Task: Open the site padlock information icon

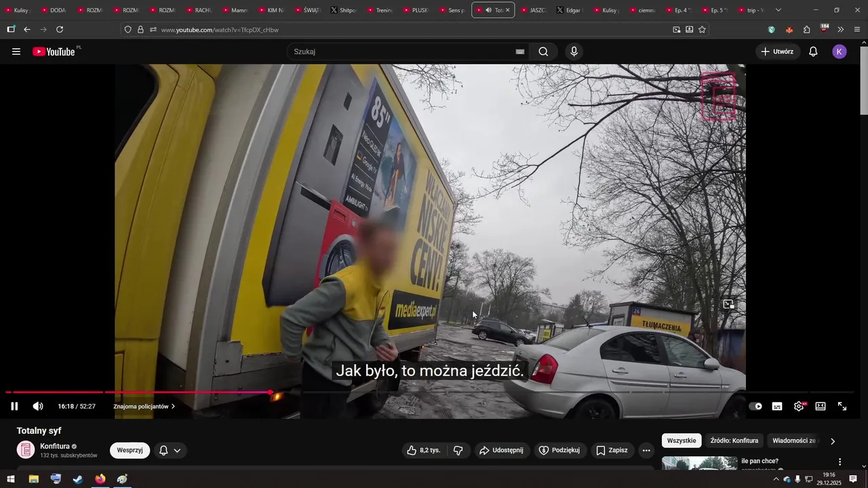Action: coord(140,30)
